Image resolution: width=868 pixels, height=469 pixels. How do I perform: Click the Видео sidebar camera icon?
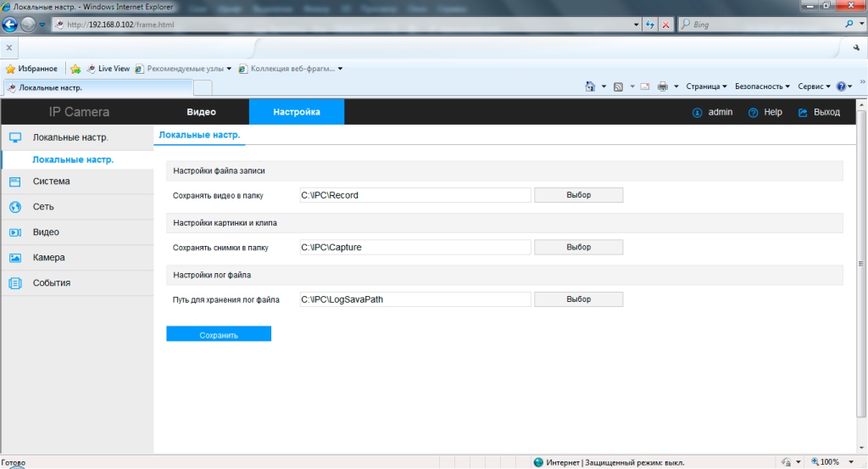pyautogui.click(x=15, y=232)
